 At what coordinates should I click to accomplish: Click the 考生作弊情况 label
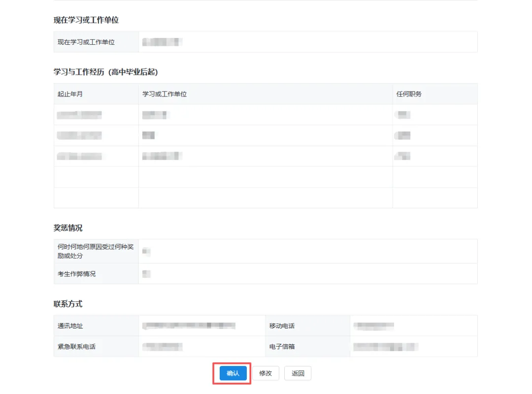pyautogui.click(x=77, y=274)
